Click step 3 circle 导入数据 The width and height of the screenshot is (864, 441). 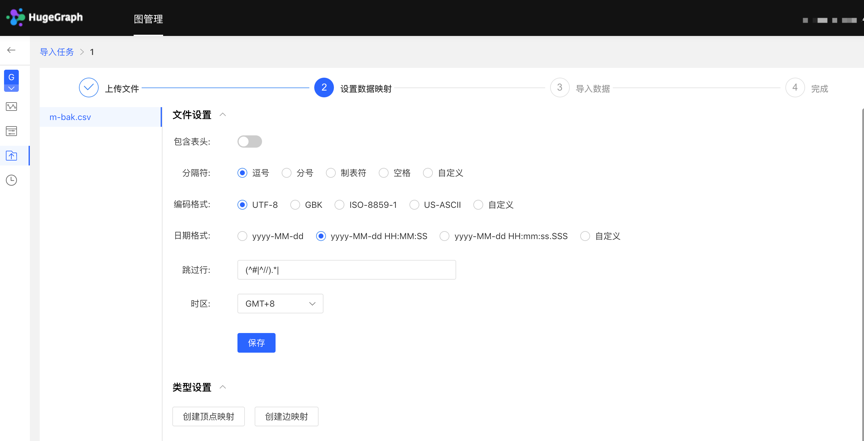pyautogui.click(x=559, y=87)
